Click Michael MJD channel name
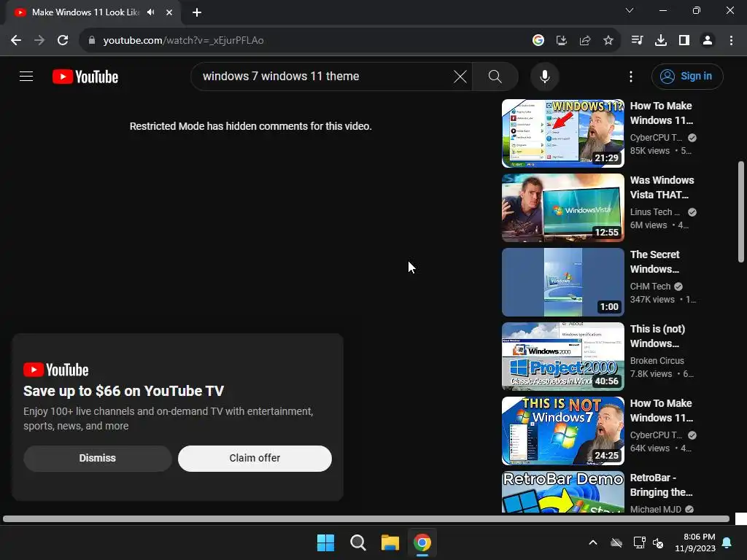 pos(656,510)
